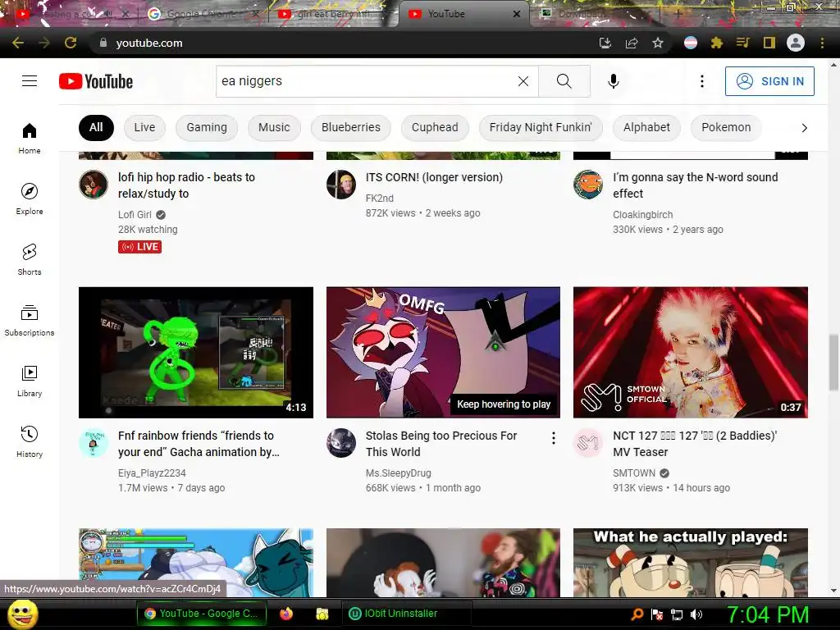Screen dimensions: 840x630
Task: Select the Cuphead filter chip
Action: (435, 127)
